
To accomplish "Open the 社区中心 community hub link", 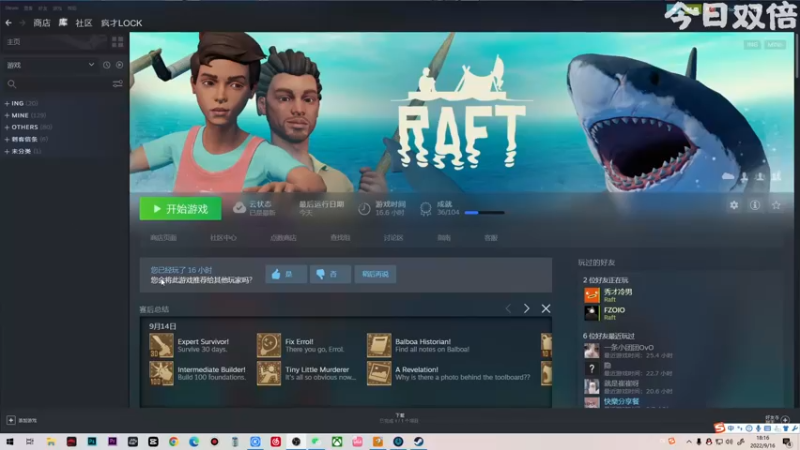I will (223, 238).
